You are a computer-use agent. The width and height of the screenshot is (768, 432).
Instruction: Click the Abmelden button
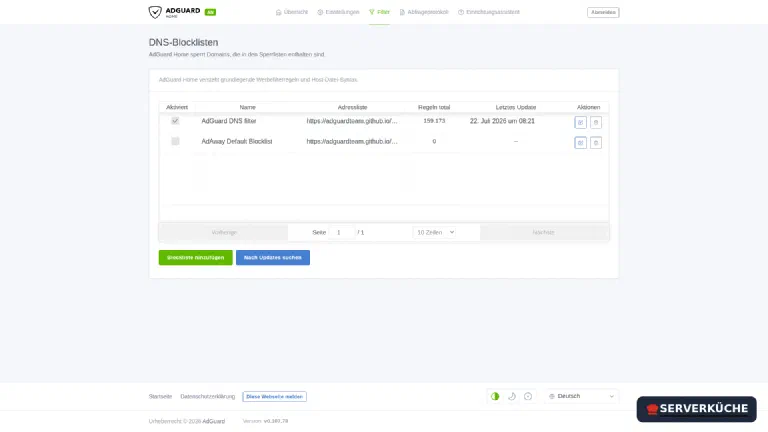[x=603, y=12]
